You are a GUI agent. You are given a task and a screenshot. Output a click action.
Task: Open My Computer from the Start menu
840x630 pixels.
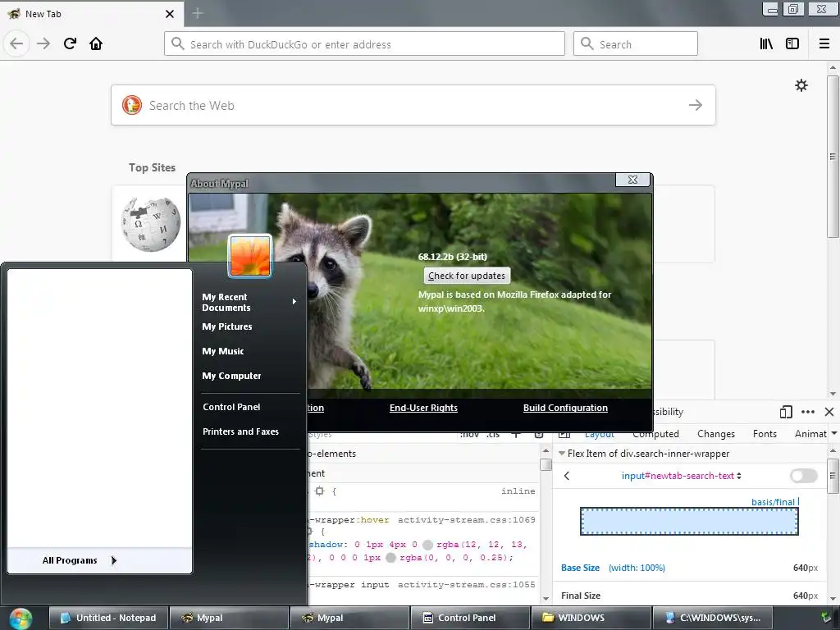pos(231,376)
